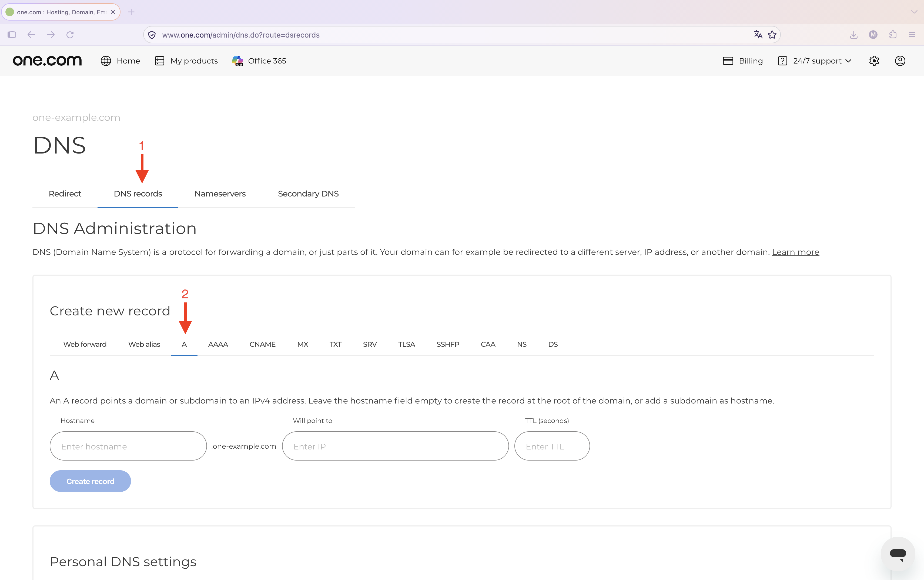Select the DNS records tab
924x580 pixels.
tap(138, 194)
